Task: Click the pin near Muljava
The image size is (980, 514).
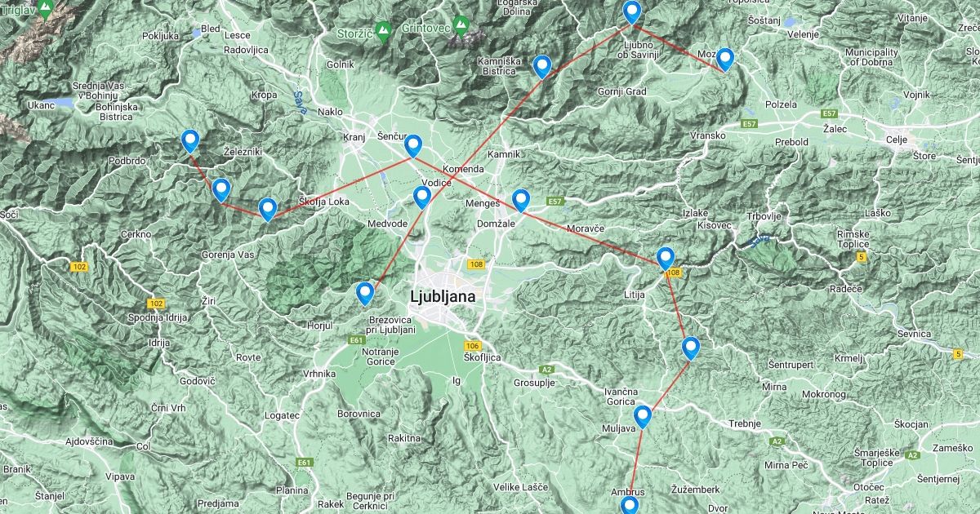Action: [643, 417]
